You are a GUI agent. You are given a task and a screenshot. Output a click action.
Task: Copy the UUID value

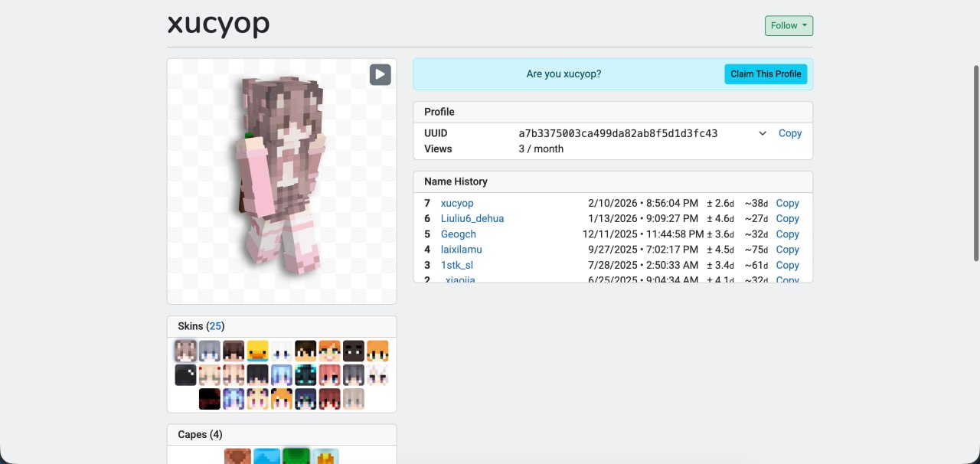[789, 133]
